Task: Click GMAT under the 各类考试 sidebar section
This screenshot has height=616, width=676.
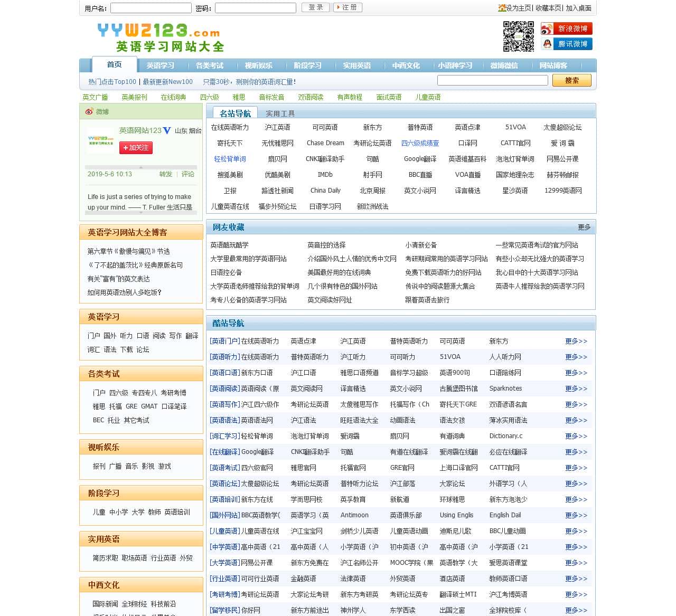Action: [149, 406]
